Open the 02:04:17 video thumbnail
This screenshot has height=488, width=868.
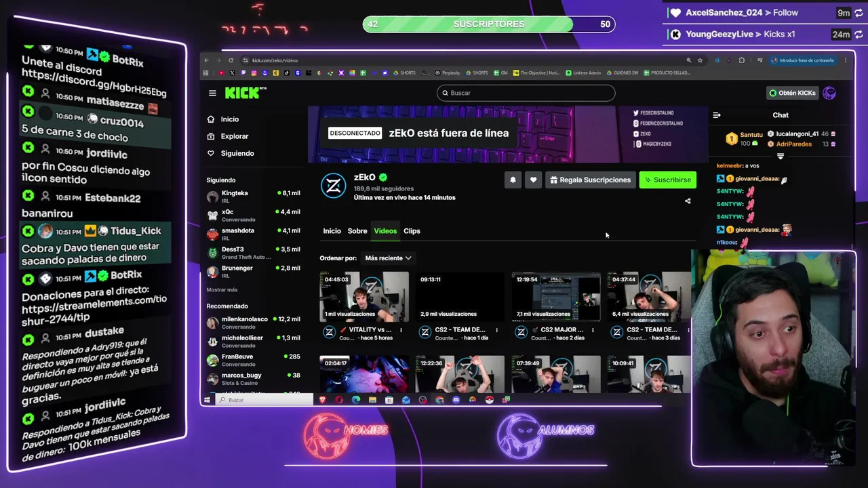[364, 374]
